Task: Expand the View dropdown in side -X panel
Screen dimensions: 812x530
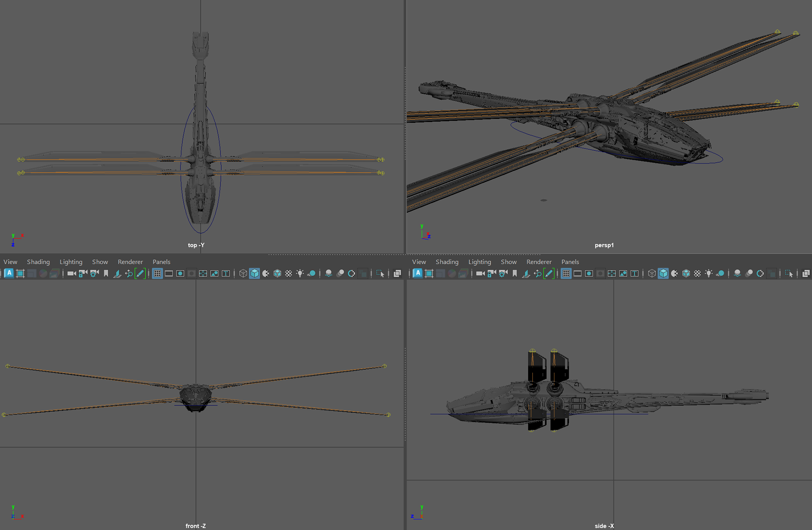Action: point(419,262)
